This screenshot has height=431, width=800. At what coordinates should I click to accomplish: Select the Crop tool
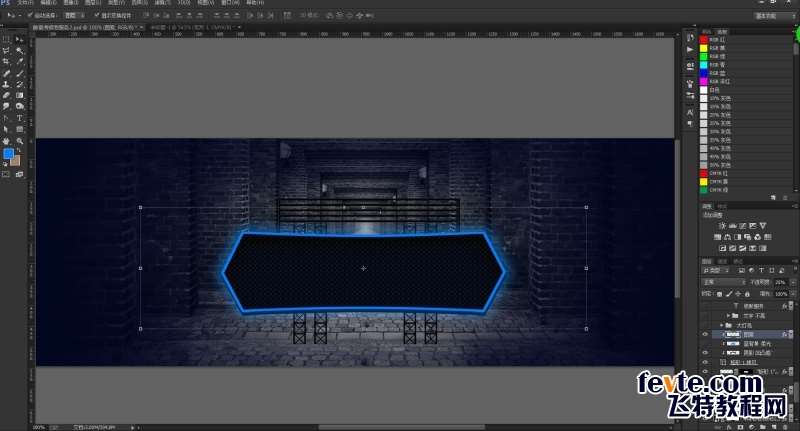click(7, 61)
